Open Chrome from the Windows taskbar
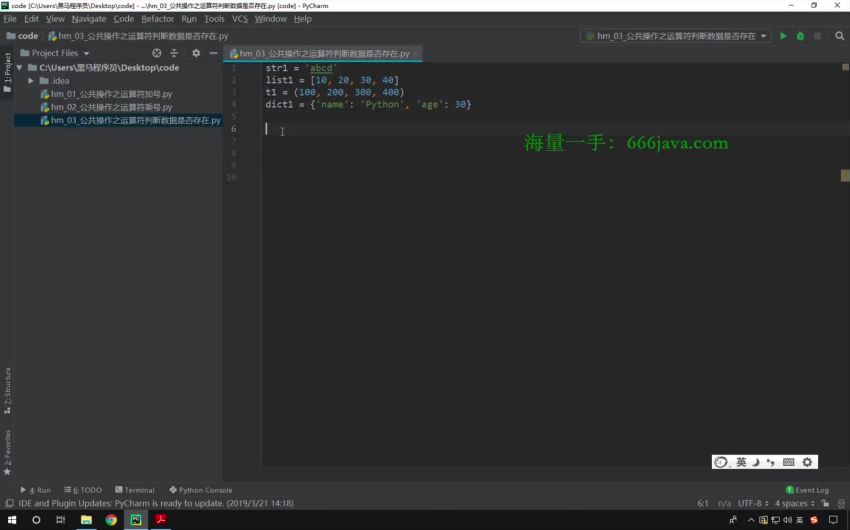Viewport: 850px width, 530px height. [x=111, y=520]
